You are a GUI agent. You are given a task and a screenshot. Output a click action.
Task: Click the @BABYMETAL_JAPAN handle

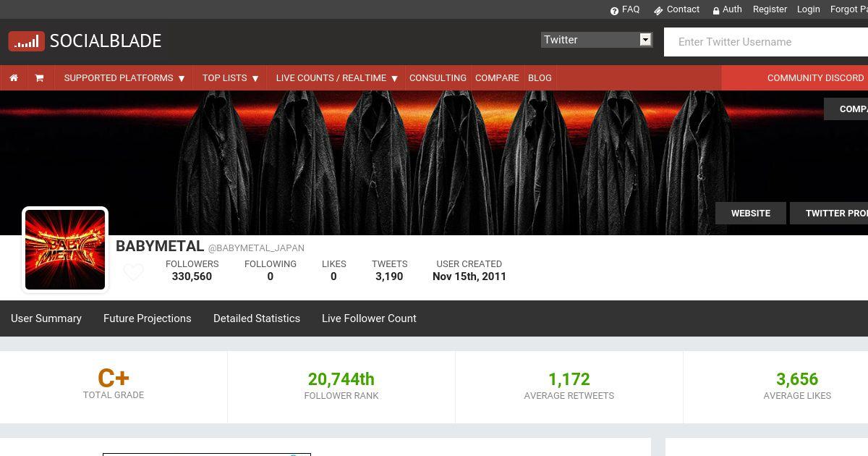[x=256, y=248]
